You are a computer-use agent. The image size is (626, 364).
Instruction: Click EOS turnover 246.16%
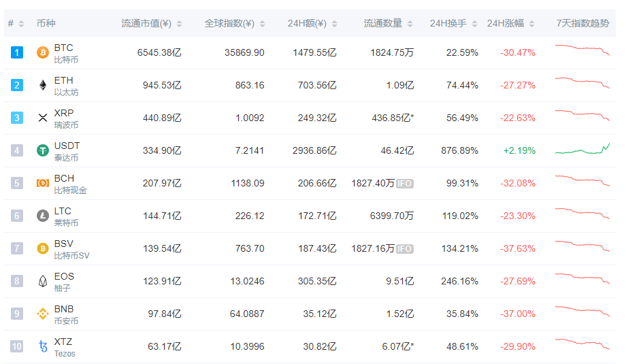click(x=459, y=282)
